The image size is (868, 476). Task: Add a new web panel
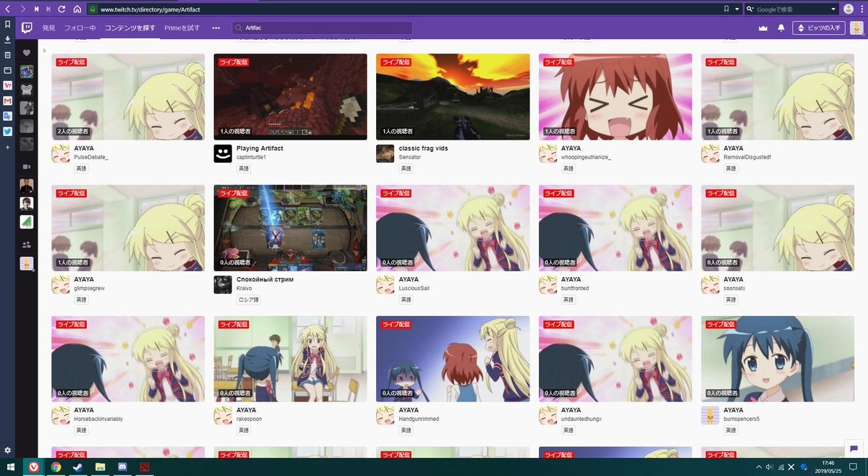click(x=7, y=147)
